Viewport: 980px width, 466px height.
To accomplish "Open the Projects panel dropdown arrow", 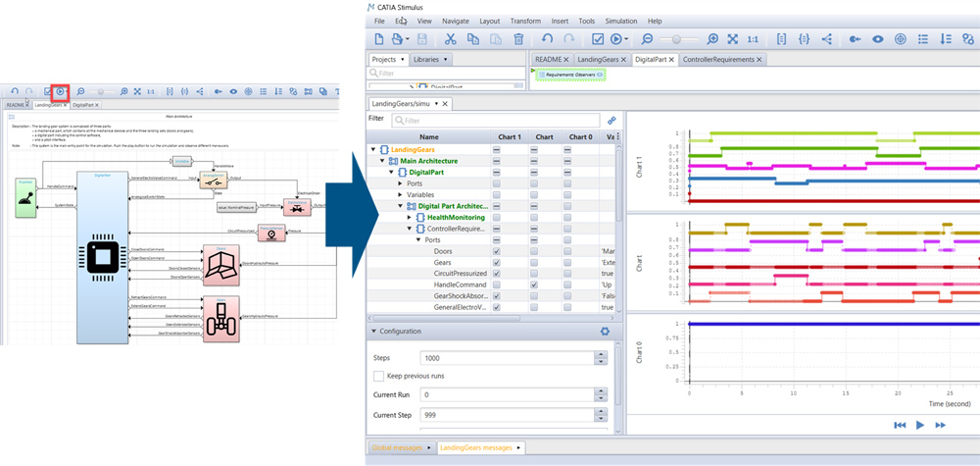I will click(403, 60).
